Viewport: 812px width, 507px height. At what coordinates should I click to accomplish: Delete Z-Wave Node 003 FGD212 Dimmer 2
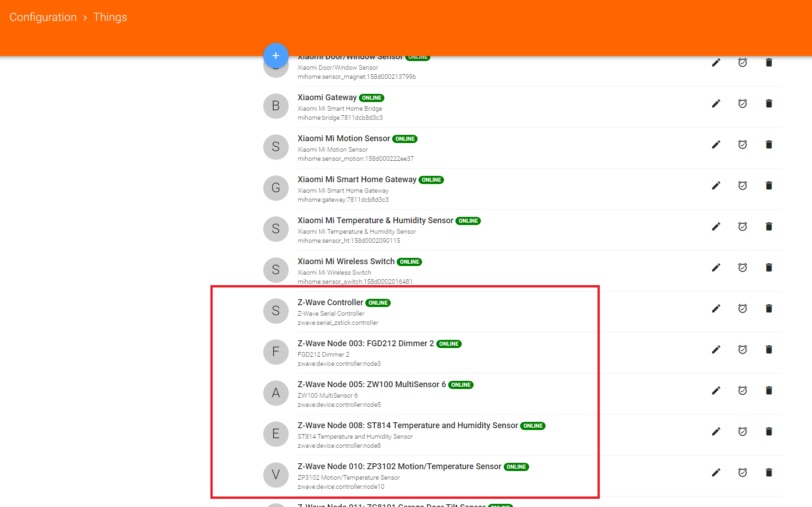point(769,349)
